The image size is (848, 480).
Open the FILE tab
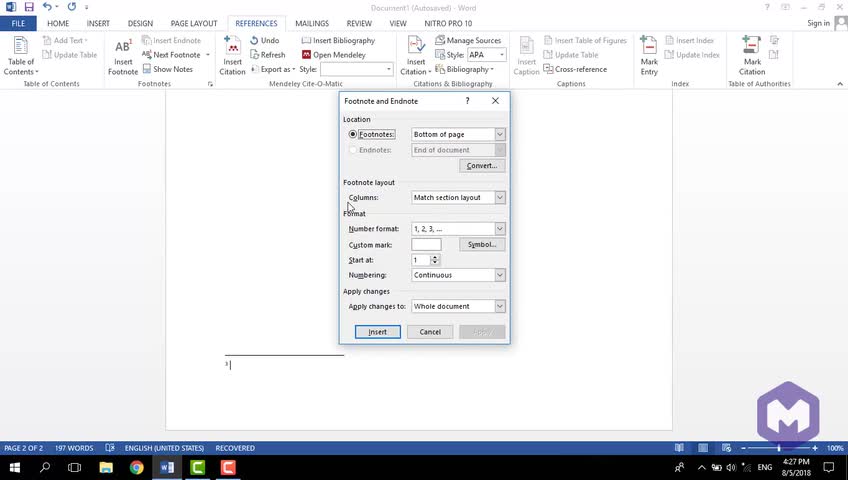tap(18, 23)
